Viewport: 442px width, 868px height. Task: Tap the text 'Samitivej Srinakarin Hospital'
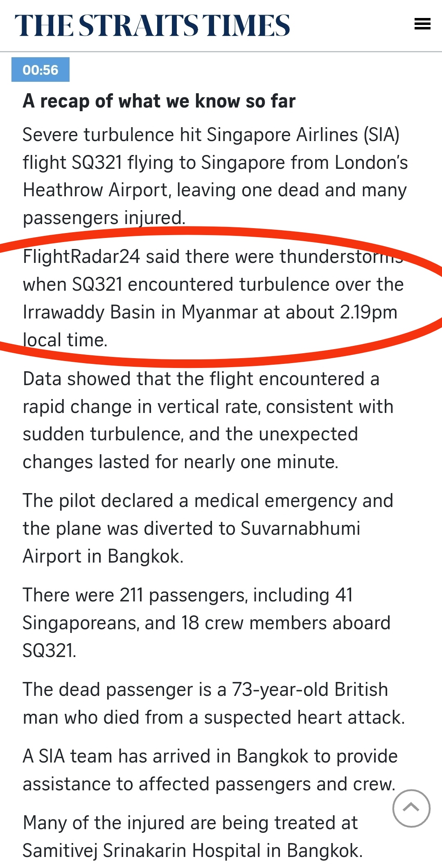[142, 851]
